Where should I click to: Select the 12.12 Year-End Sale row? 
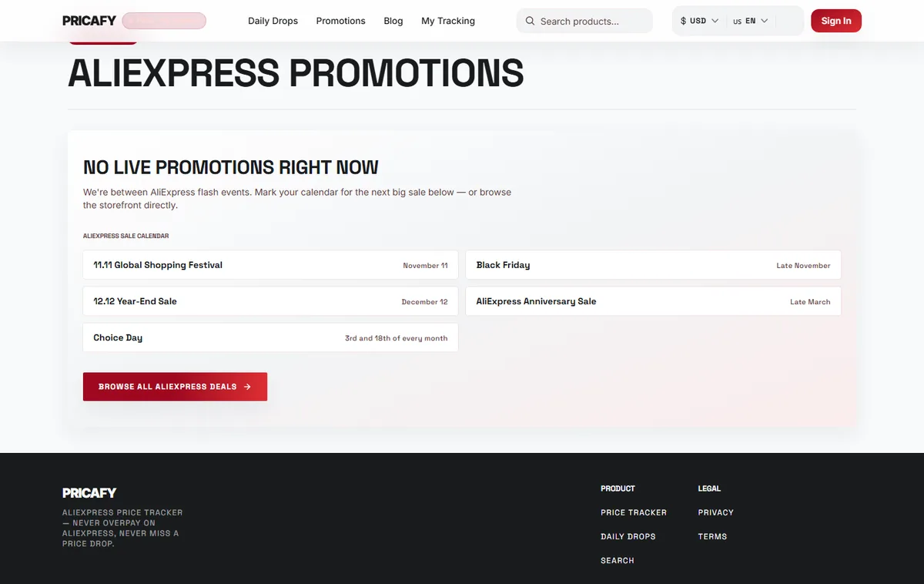coord(270,301)
